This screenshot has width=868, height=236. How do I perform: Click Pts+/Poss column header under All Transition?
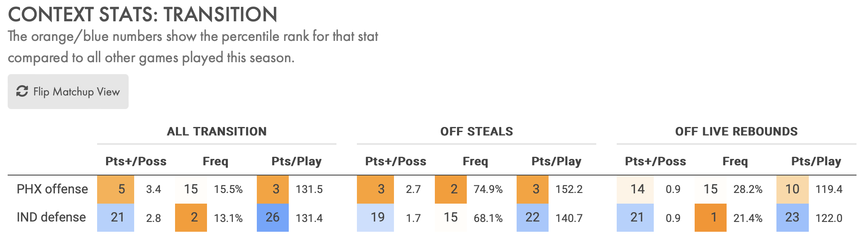(x=136, y=161)
